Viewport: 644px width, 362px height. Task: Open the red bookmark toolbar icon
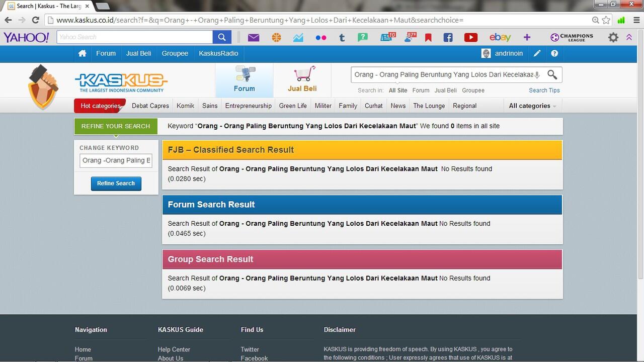tap(428, 38)
